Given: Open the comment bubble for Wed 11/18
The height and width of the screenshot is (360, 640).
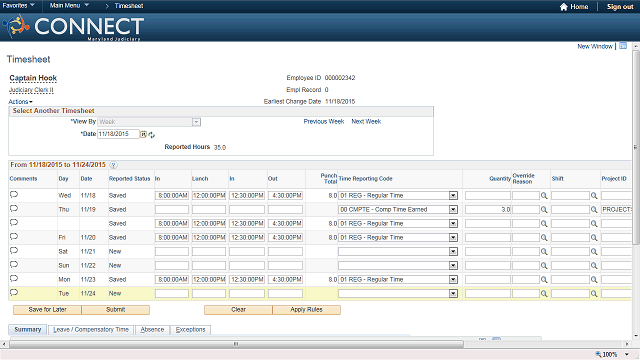Looking at the screenshot, I should click(x=14, y=195).
